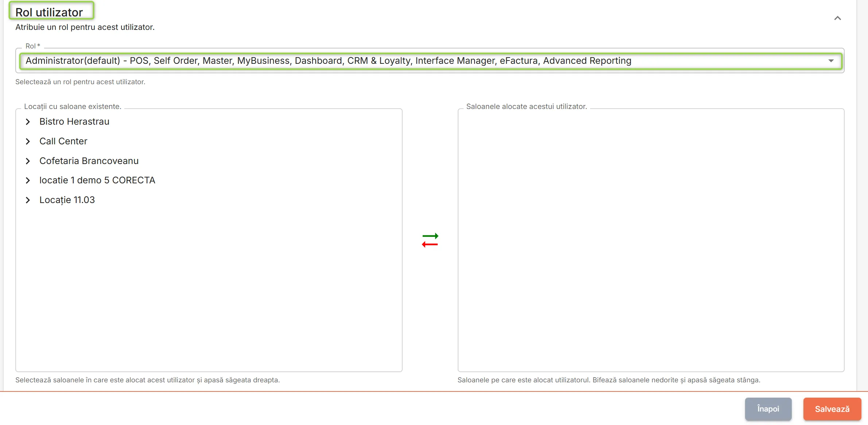Viewport: 868px width, 425px height.
Task: Expand the Bistro Herastrau location
Action: [28, 122]
